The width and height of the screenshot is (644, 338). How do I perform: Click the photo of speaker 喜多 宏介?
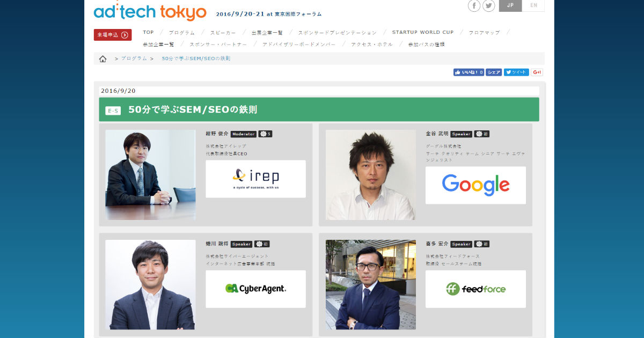pyautogui.click(x=370, y=284)
